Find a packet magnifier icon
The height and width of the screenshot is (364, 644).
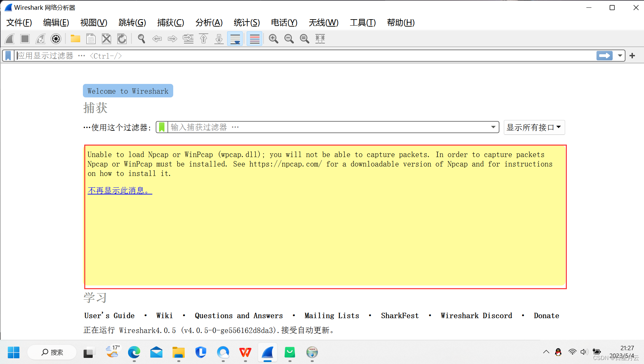click(142, 39)
